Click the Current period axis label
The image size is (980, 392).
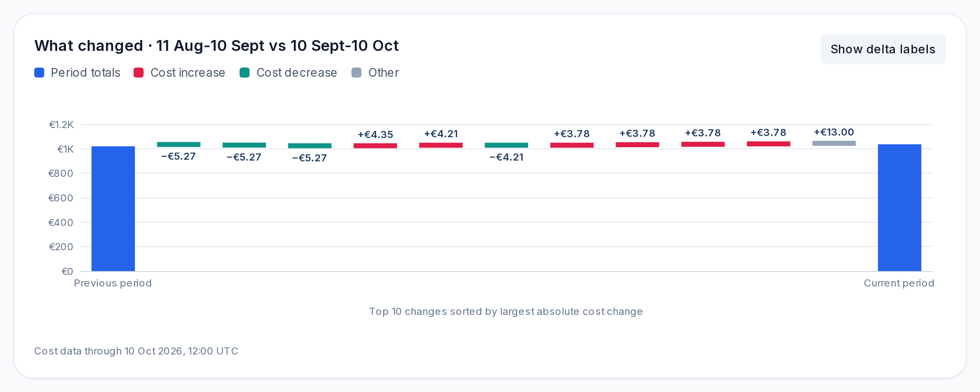tap(899, 283)
